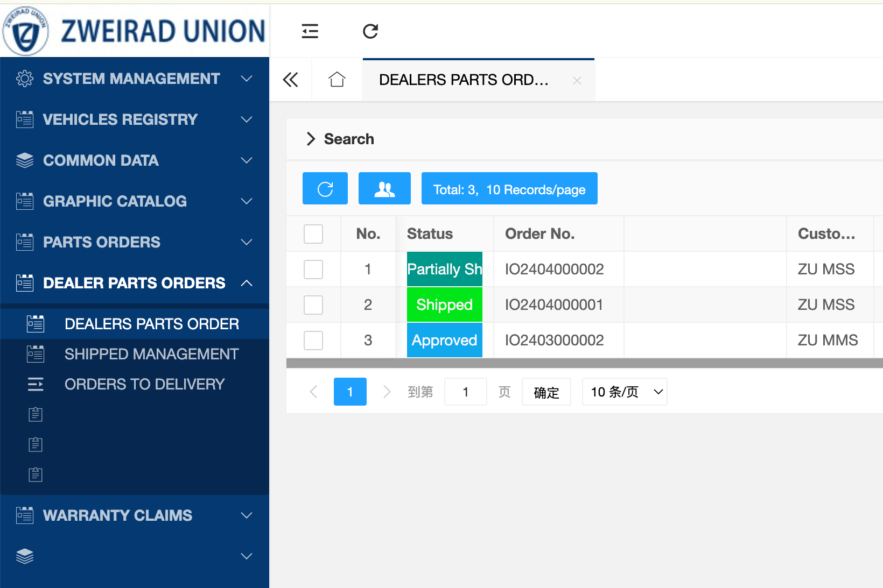This screenshot has width=883, height=588.
Task: Click the blue refresh table button
Action: (x=325, y=188)
